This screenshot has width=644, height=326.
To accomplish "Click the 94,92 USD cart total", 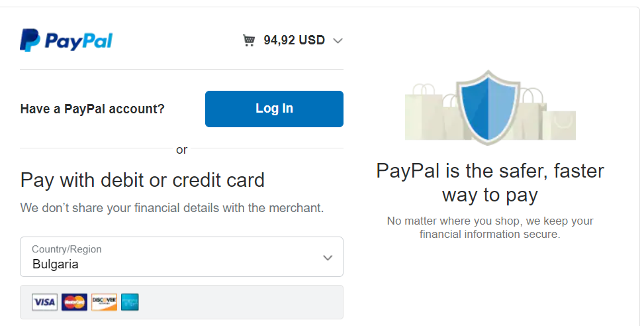I will click(294, 40).
